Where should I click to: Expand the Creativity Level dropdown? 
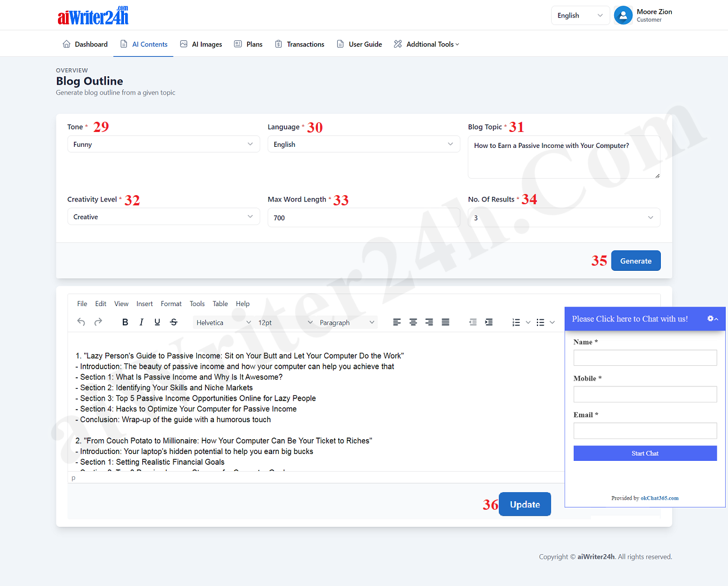(163, 217)
